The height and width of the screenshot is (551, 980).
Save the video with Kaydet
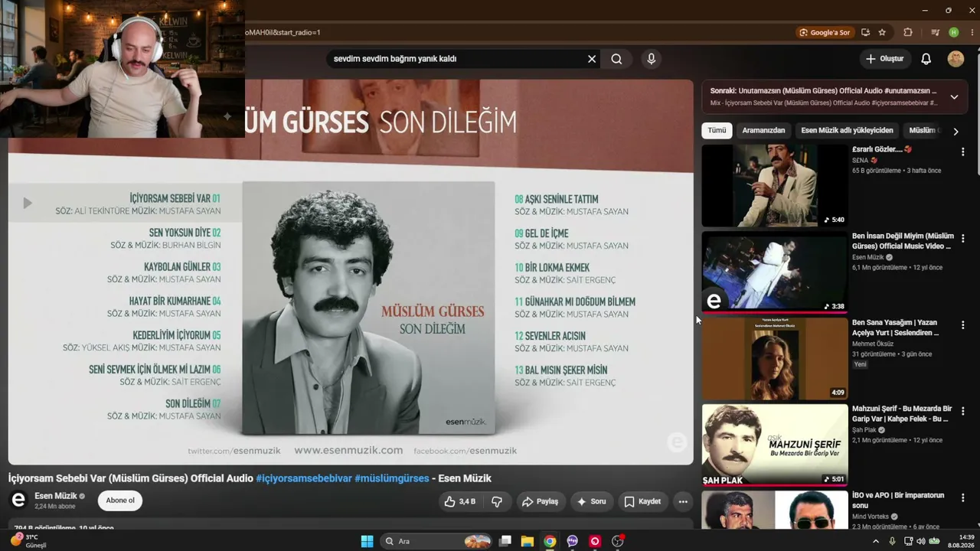[642, 501]
